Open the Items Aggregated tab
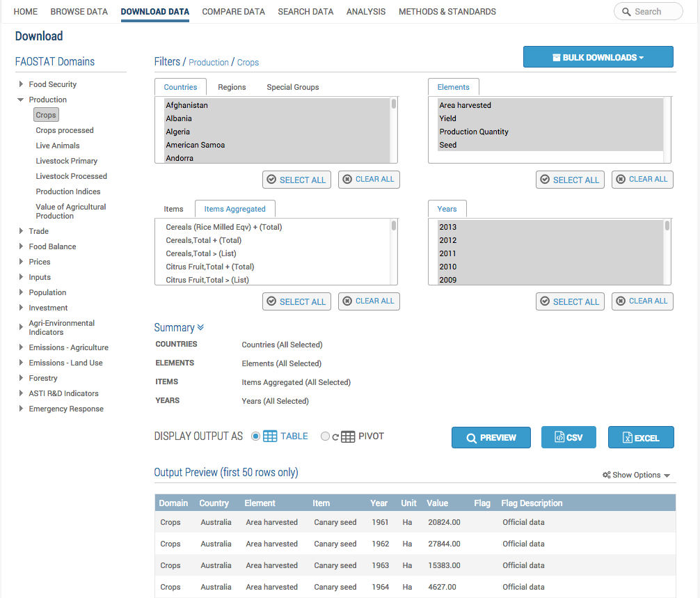 [234, 209]
